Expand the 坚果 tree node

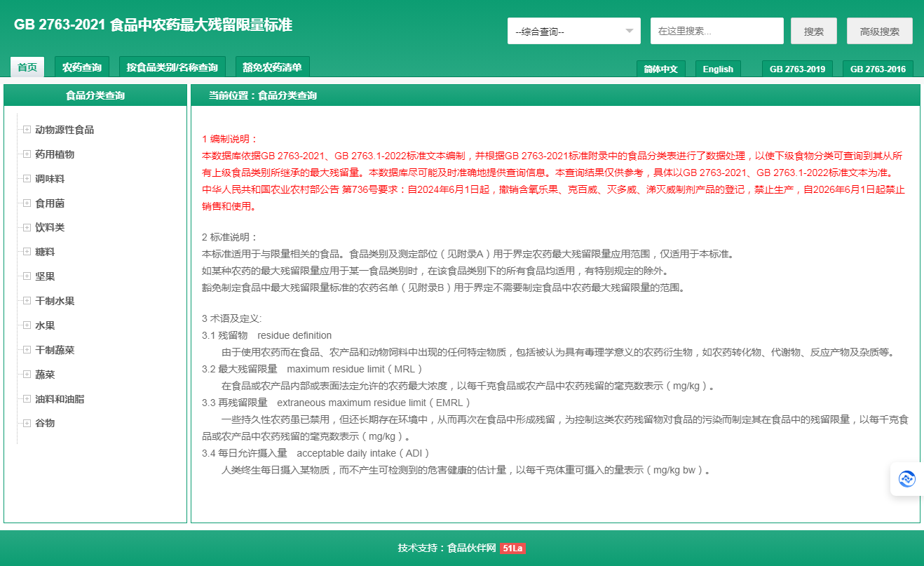click(x=27, y=276)
